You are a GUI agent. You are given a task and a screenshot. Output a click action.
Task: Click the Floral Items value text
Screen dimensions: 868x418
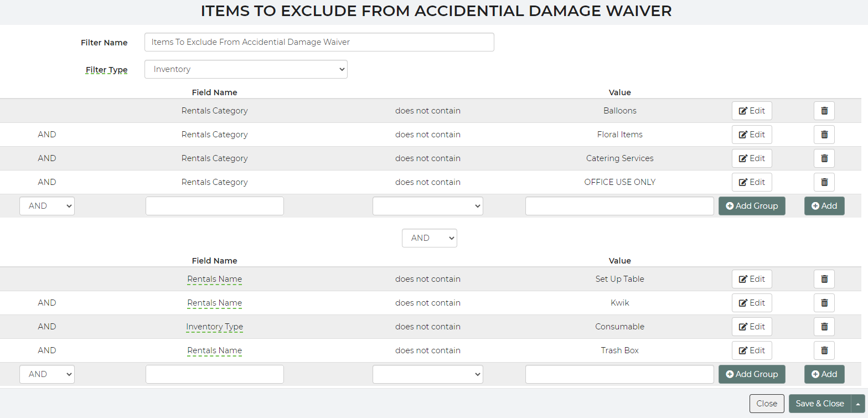[x=620, y=135]
